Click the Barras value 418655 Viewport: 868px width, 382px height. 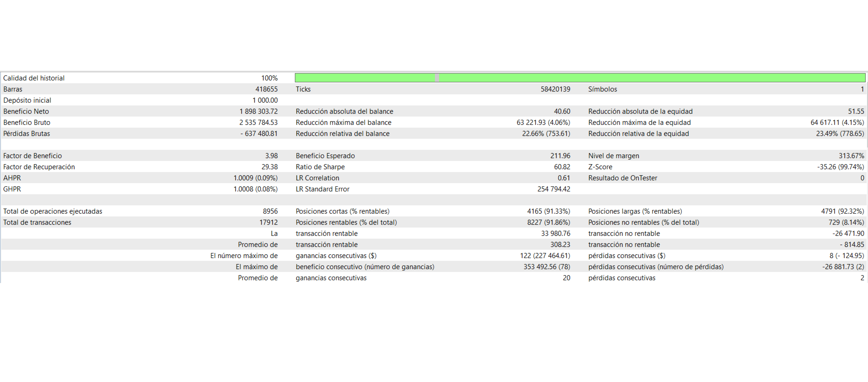click(x=267, y=89)
